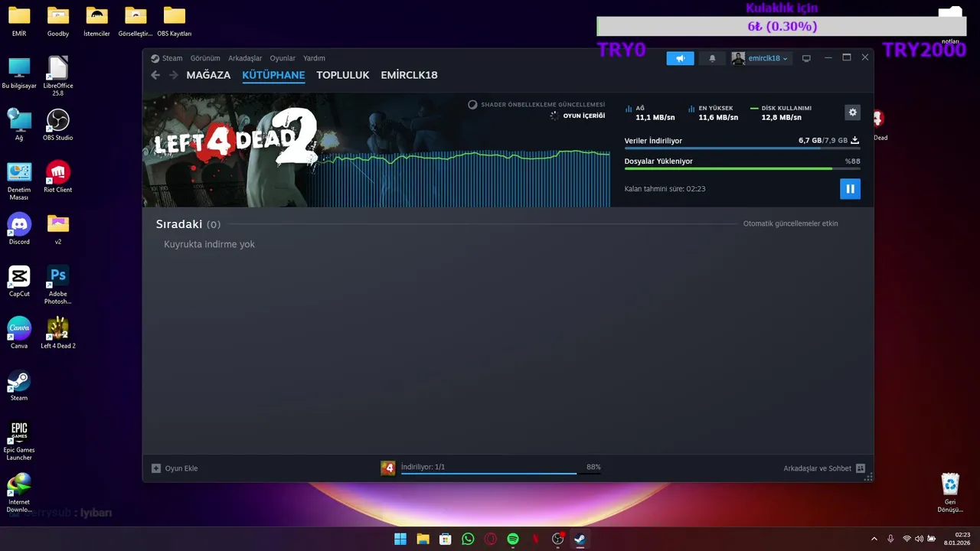Select the Epic Games Launcher desktop icon

(x=19, y=441)
